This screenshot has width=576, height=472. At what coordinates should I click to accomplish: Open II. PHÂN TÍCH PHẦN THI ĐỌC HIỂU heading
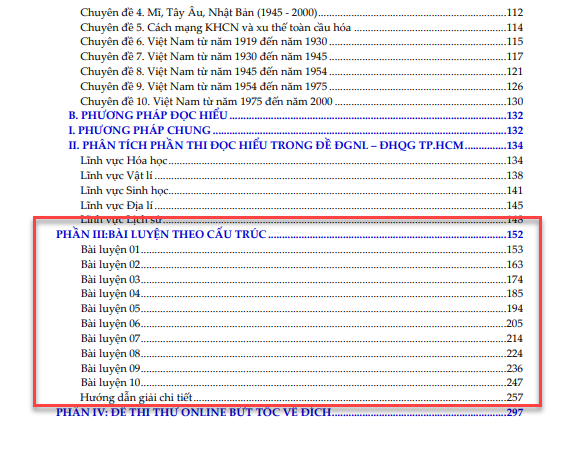(x=296, y=145)
